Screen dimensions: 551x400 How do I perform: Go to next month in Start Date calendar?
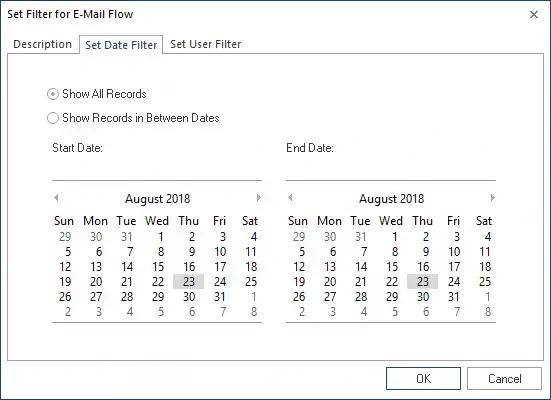click(x=259, y=198)
